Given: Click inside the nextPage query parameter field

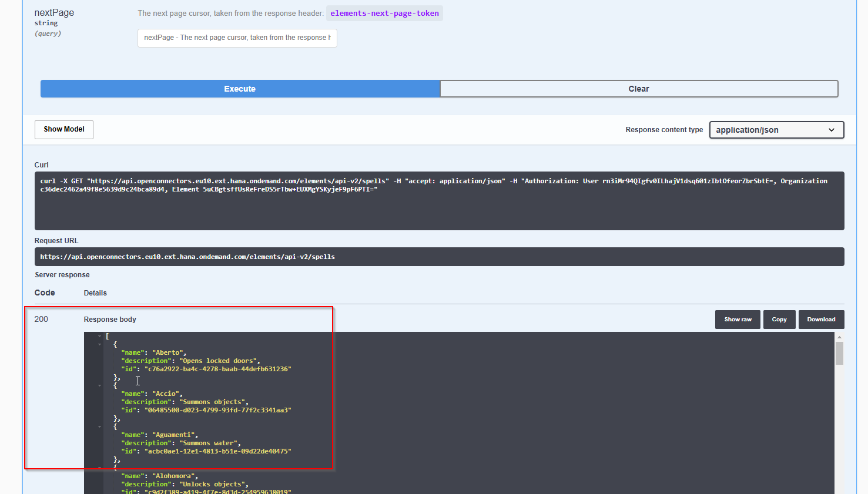Looking at the screenshot, I should 237,38.
